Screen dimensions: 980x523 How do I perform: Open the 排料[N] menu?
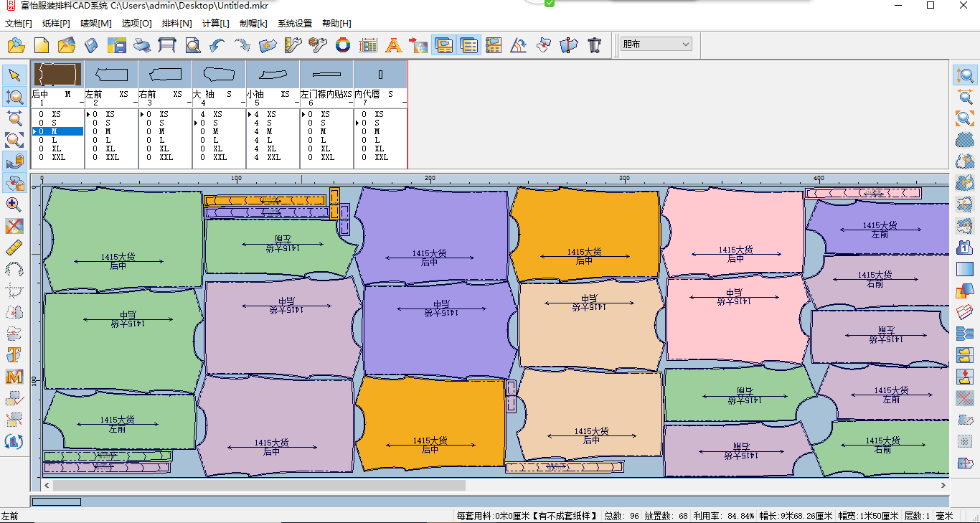pos(176,24)
